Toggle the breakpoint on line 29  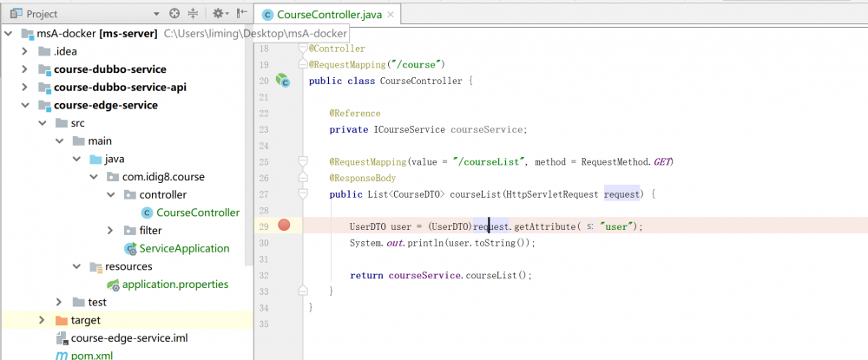(284, 225)
